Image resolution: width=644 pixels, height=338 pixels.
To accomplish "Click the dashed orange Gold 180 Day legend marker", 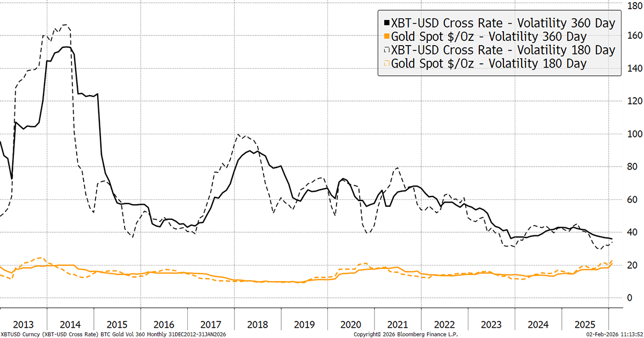I will (387, 64).
